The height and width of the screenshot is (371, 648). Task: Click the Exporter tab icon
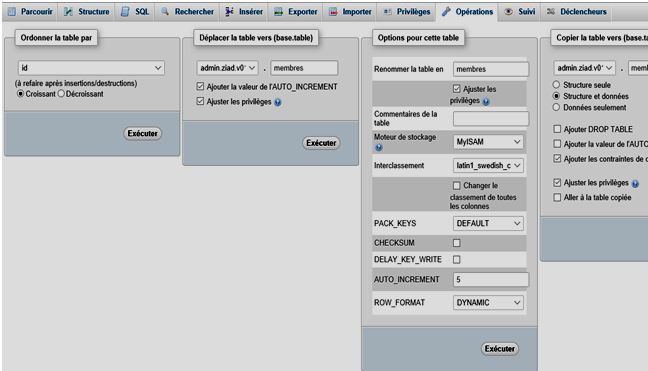point(279,12)
